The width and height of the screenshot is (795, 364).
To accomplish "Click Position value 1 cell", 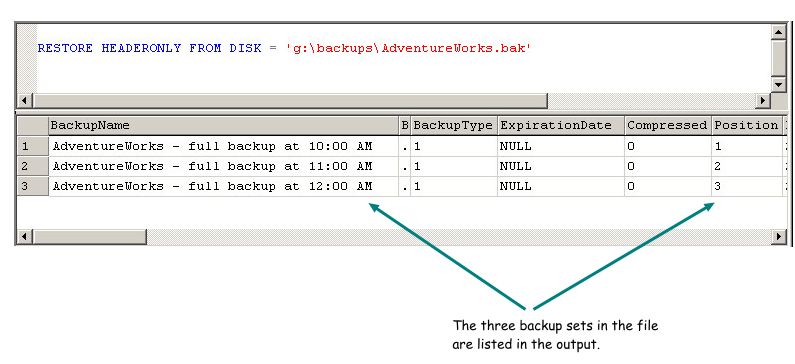I will tap(746, 147).
